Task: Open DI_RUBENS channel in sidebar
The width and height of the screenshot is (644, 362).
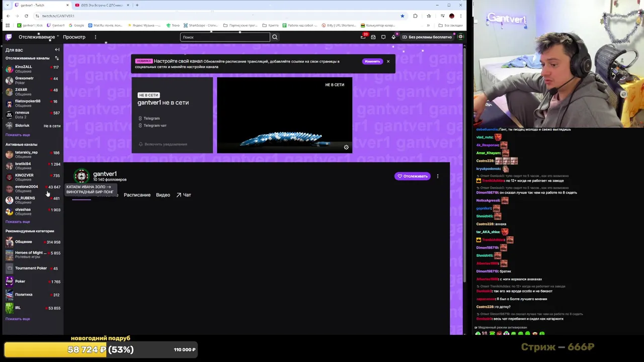Action: point(33,200)
